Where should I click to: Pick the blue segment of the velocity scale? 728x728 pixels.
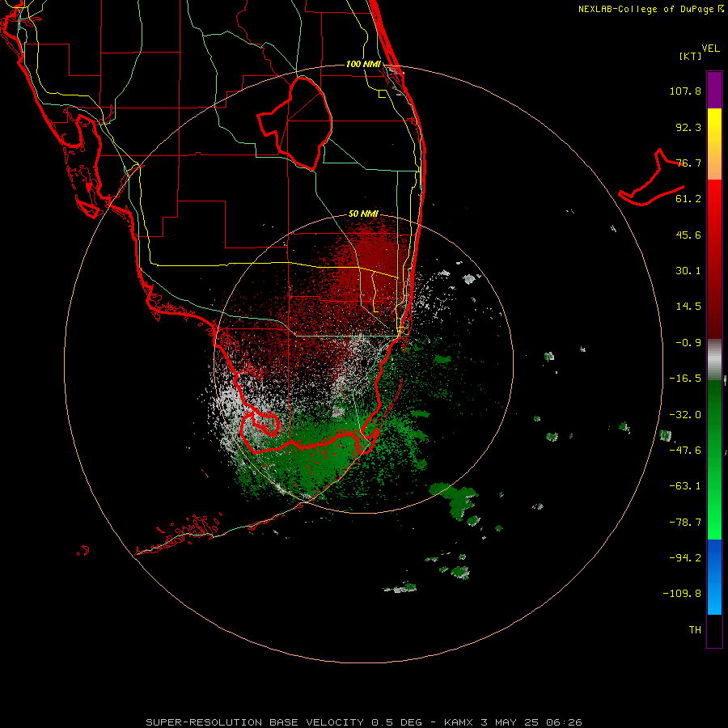pos(714,577)
